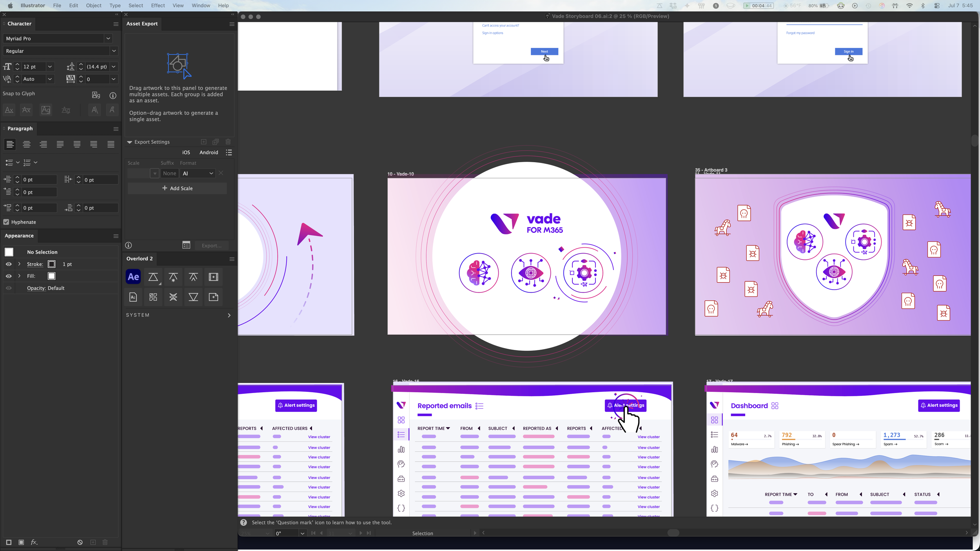Click the Align Right paragraph icon
The height and width of the screenshot is (551, 980).
pos(44,144)
